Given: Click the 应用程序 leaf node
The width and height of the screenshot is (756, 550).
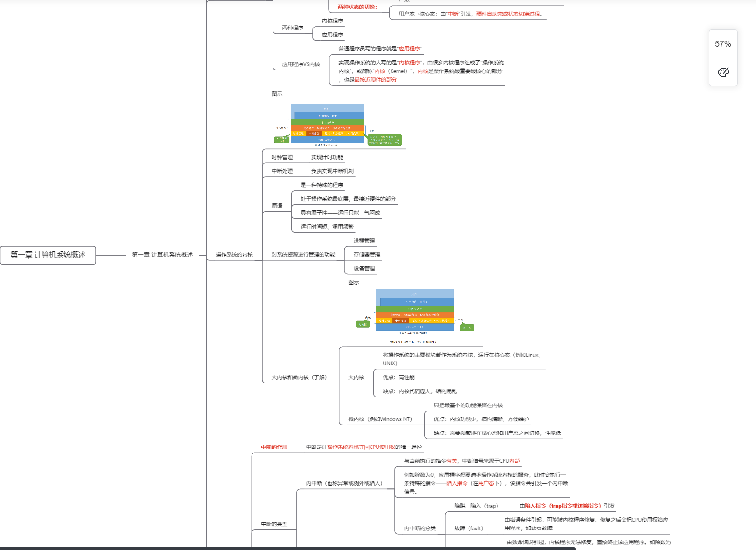Looking at the screenshot, I should pyautogui.click(x=332, y=35).
